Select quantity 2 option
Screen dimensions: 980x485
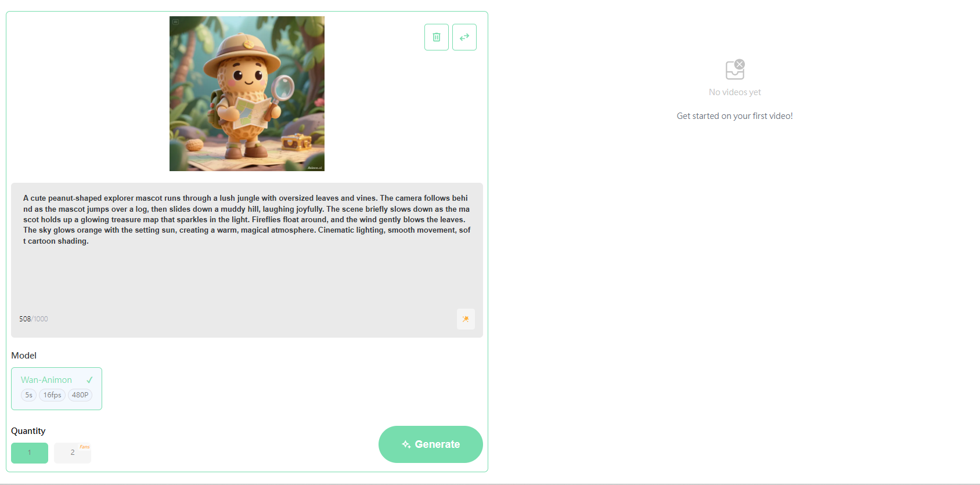pos(73,453)
